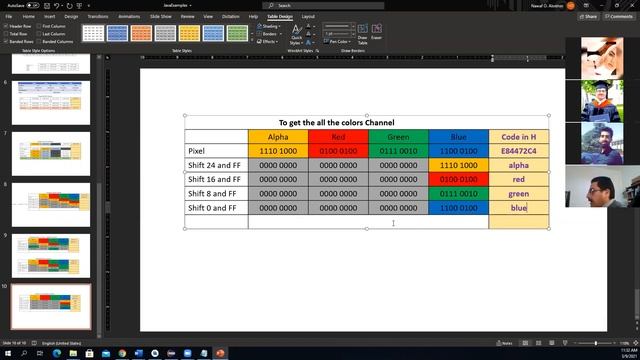
Task: Toggle Banded Columns checkbox
Action: pos(39,42)
